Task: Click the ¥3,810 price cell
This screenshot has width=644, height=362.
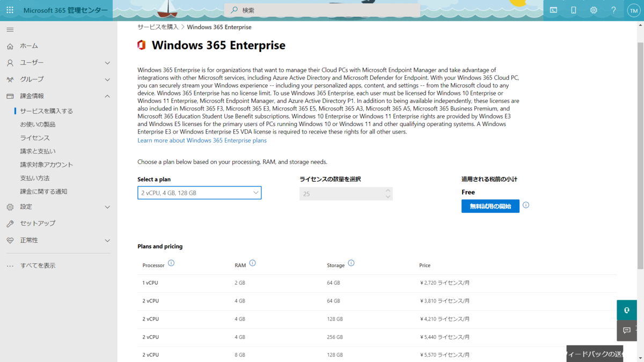Action: pyautogui.click(x=444, y=301)
